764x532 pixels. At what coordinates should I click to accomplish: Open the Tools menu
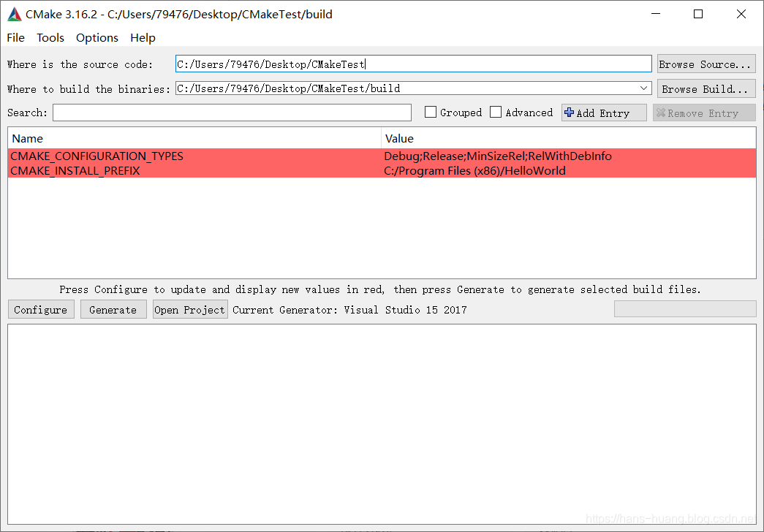coord(50,37)
